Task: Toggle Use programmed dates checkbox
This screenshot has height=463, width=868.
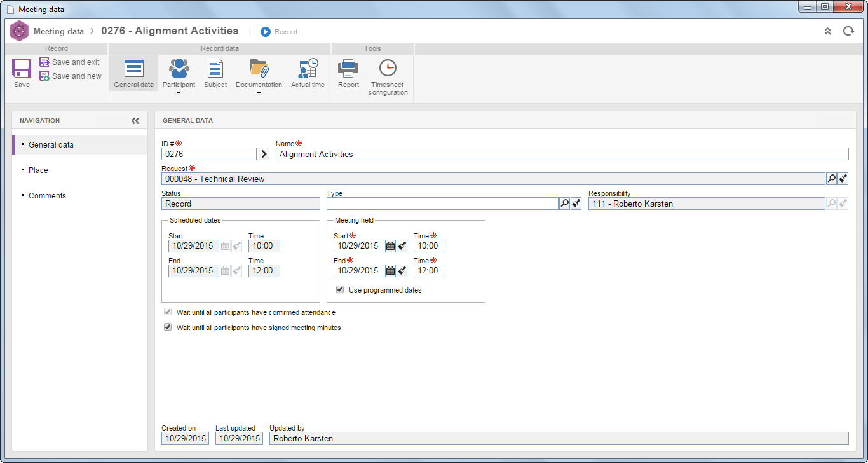Action: [340, 289]
